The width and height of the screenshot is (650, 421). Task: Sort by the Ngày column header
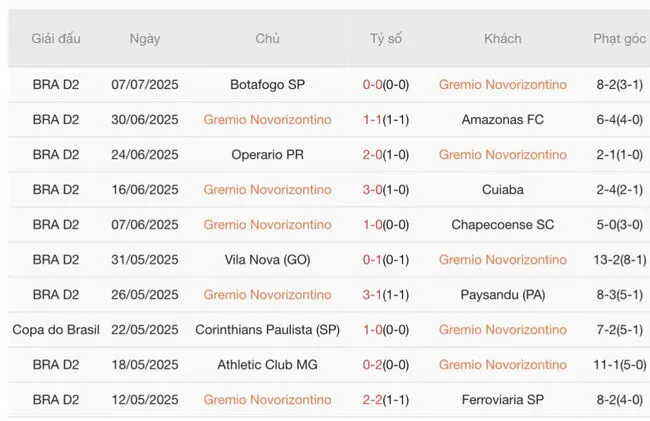[145, 39]
